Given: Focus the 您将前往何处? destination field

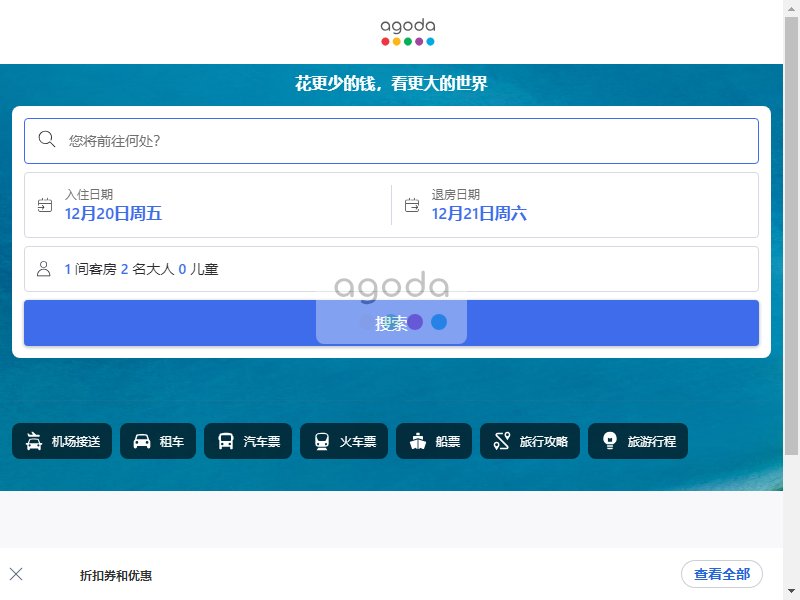Looking at the screenshot, I should pyautogui.click(x=391, y=141).
